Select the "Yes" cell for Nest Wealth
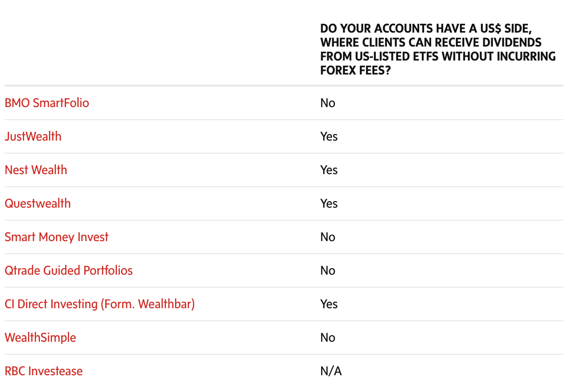568x392 pixels. [x=329, y=170]
